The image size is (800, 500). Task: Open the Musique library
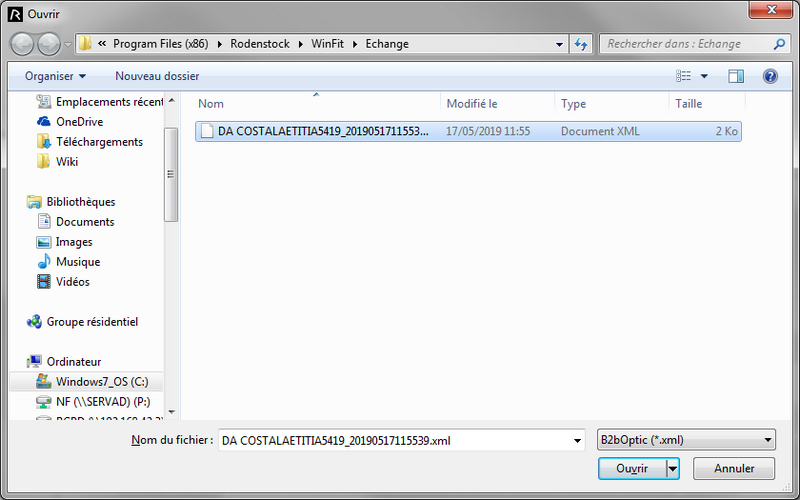(x=69, y=261)
